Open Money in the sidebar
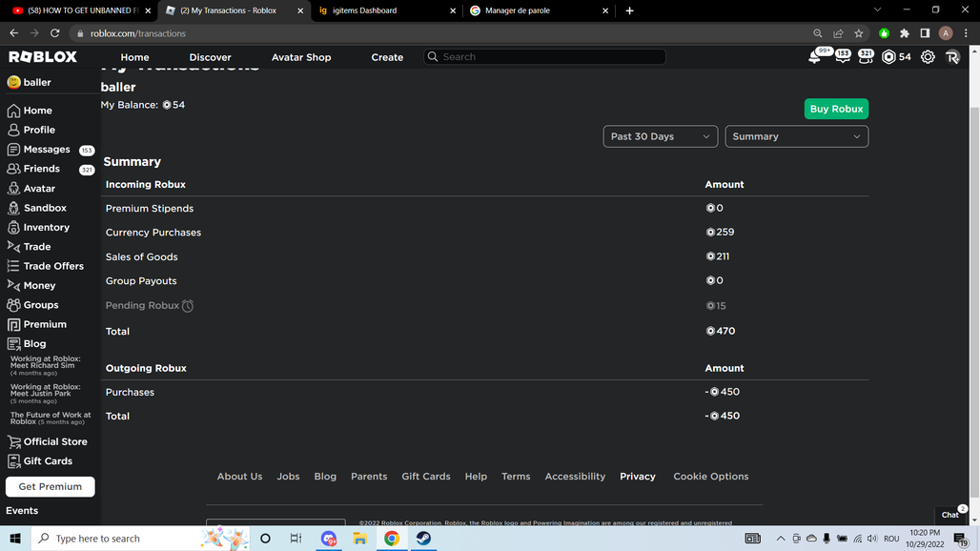 [x=39, y=285]
